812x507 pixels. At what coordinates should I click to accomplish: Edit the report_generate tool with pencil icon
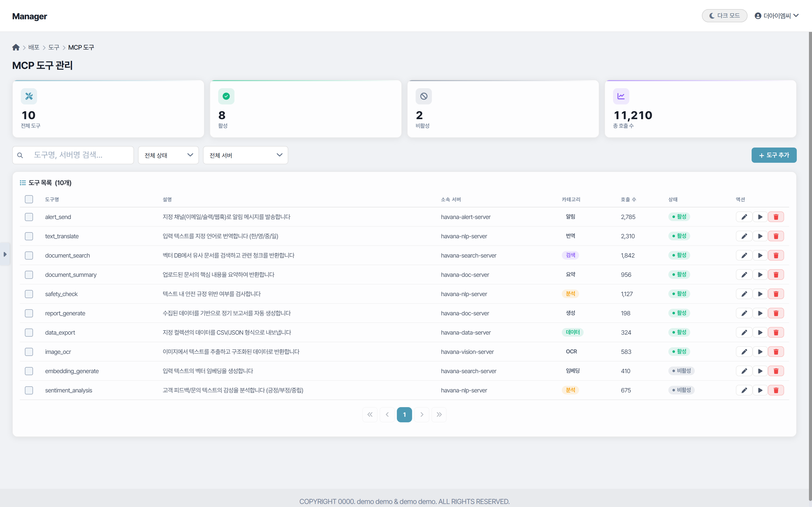(744, 313)
